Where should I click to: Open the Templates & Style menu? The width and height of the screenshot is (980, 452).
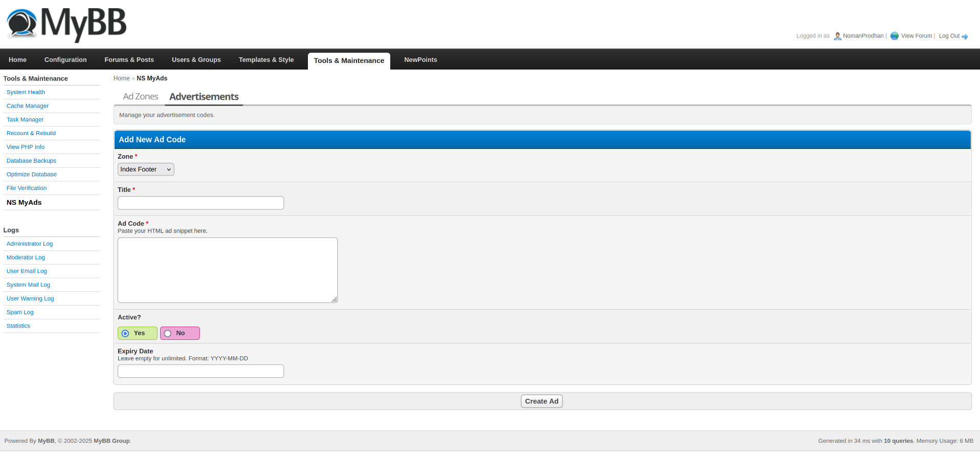click(266, 60)
